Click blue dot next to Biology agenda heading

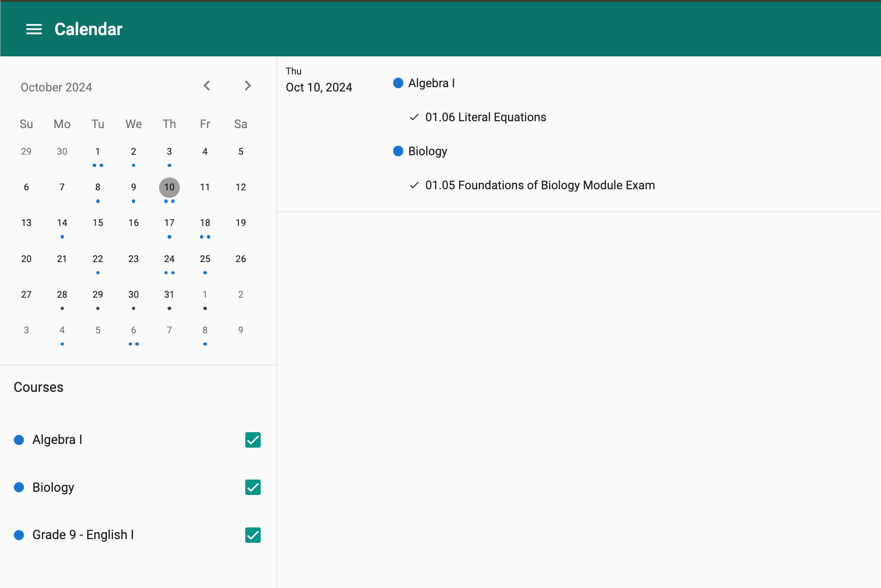[x=398, y=151]
